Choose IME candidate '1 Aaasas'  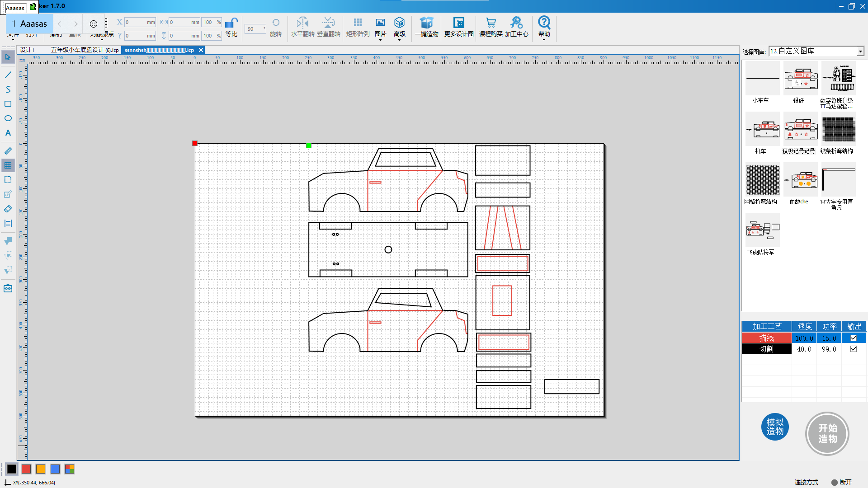[x=30, y=24]
